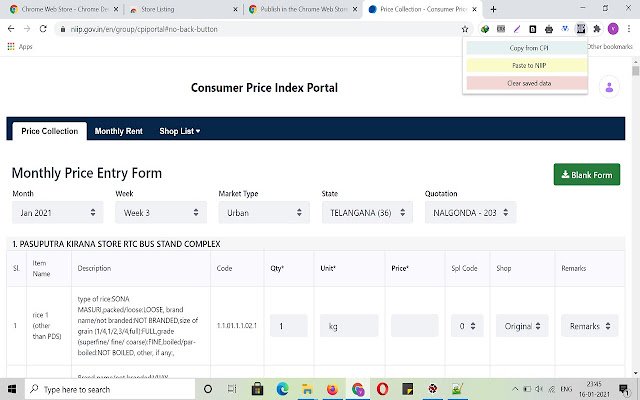This screenshot has height=400, width=640.
Task: Close the Store Listing browser tab
Action: coord(235,9)
